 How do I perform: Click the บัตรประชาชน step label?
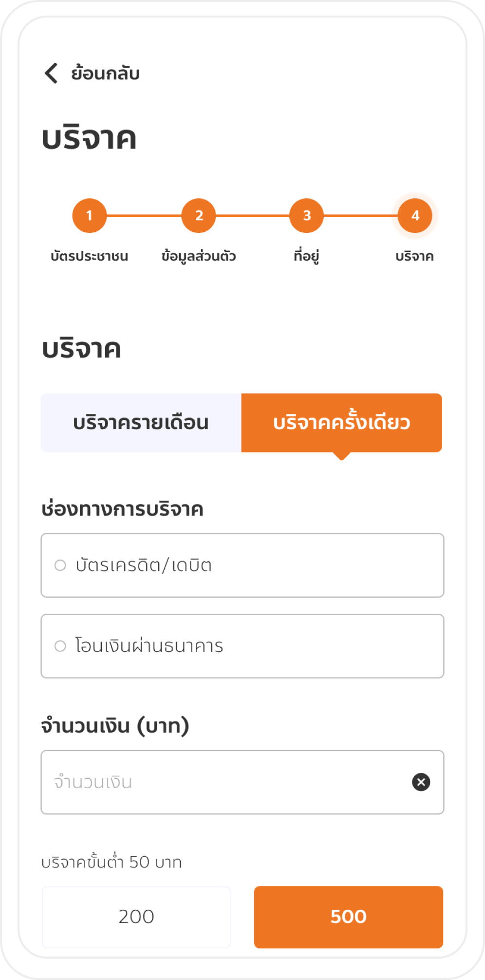89,256
